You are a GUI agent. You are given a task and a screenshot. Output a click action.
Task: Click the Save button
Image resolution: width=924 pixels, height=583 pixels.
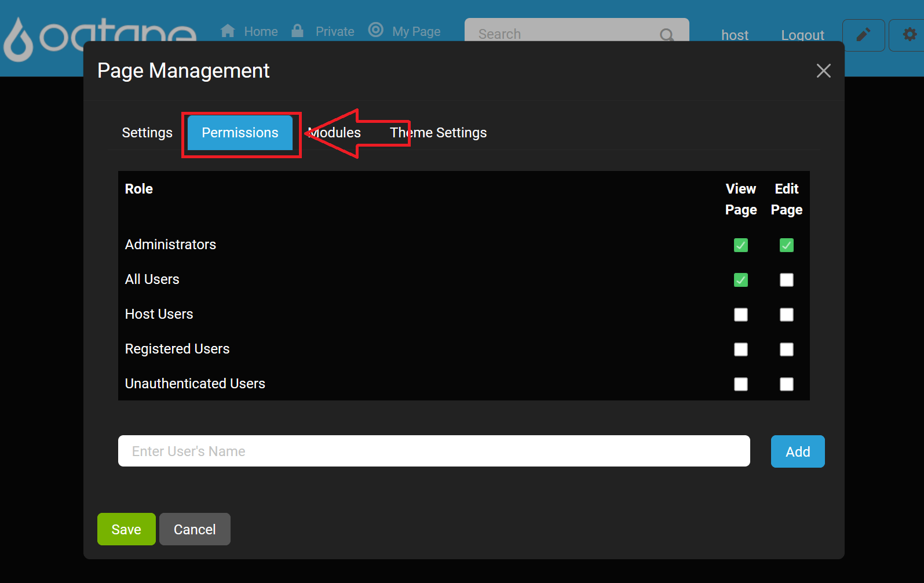click(x=126, y=529)
